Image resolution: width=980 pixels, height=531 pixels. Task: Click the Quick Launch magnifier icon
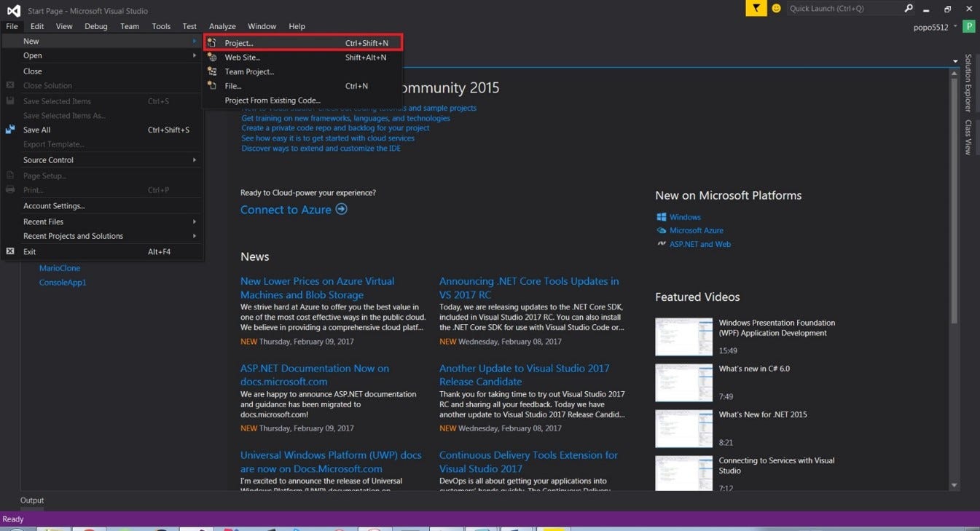coord(909,8)
